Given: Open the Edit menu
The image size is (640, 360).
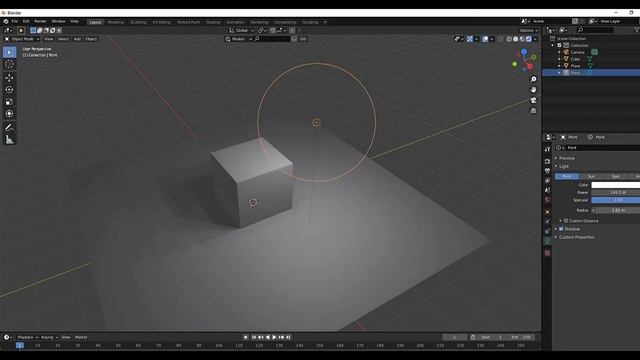Looking at the screenshot, I should click(26, 22).
